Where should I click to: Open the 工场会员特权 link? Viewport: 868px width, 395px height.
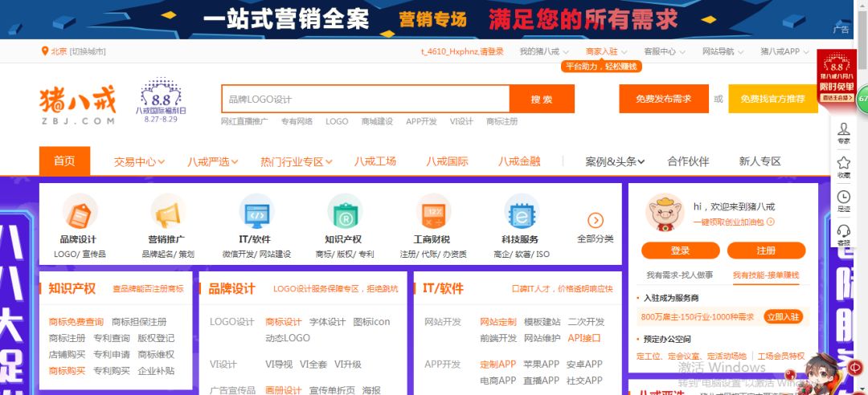point(781,356)
